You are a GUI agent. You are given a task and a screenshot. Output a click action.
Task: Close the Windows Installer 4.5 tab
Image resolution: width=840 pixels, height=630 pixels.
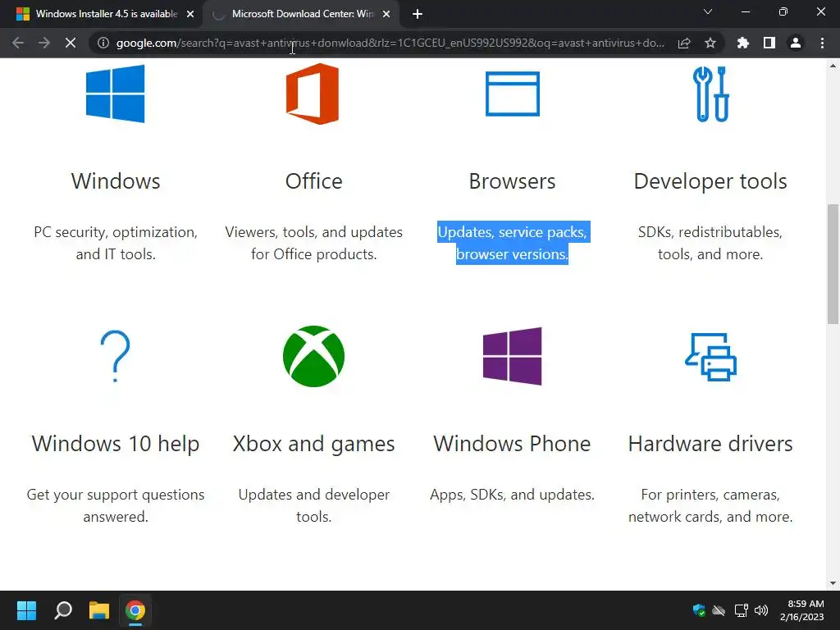(x=190, y=14)
